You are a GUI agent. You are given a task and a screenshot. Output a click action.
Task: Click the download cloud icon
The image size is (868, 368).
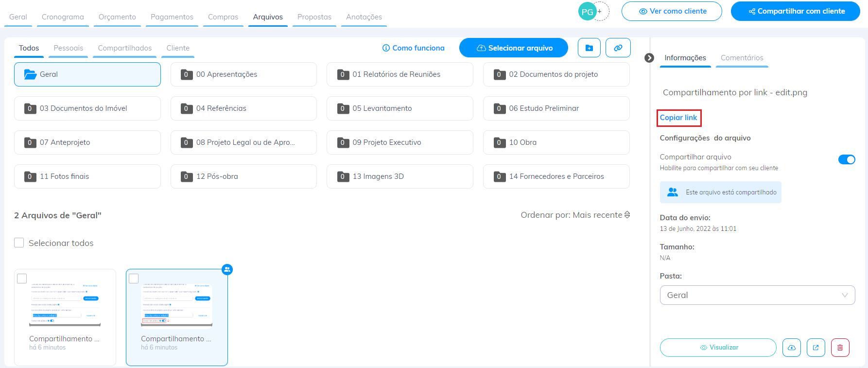pyautogui.click(x=792, y=348)
